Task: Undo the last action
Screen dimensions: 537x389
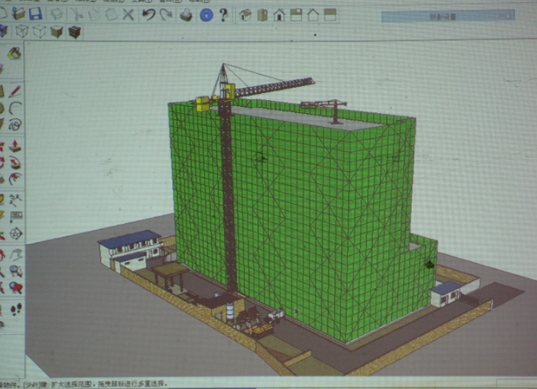Action: (149, 15)
